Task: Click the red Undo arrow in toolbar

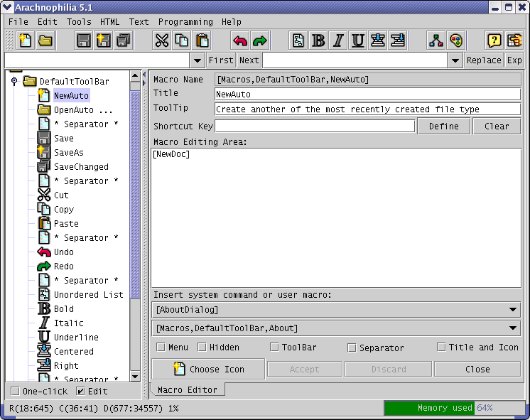Action: (240, 41)
